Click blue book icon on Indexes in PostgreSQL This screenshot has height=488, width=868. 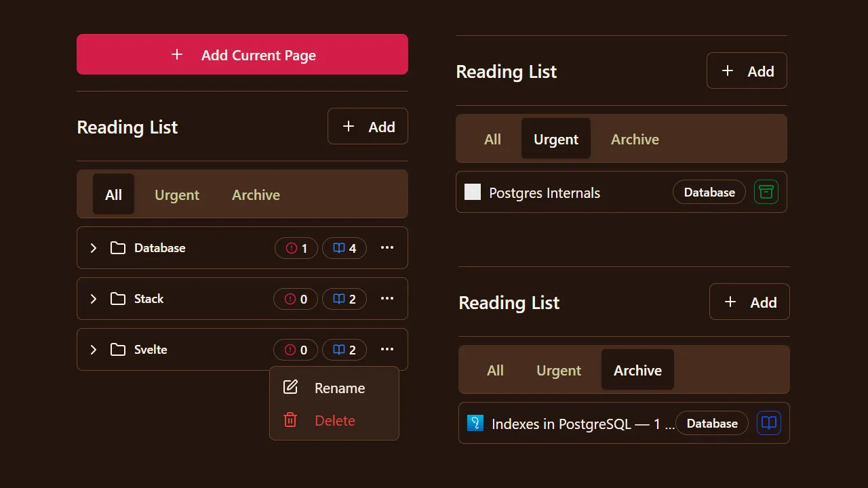pyautogui.click(x=769, y=423)
